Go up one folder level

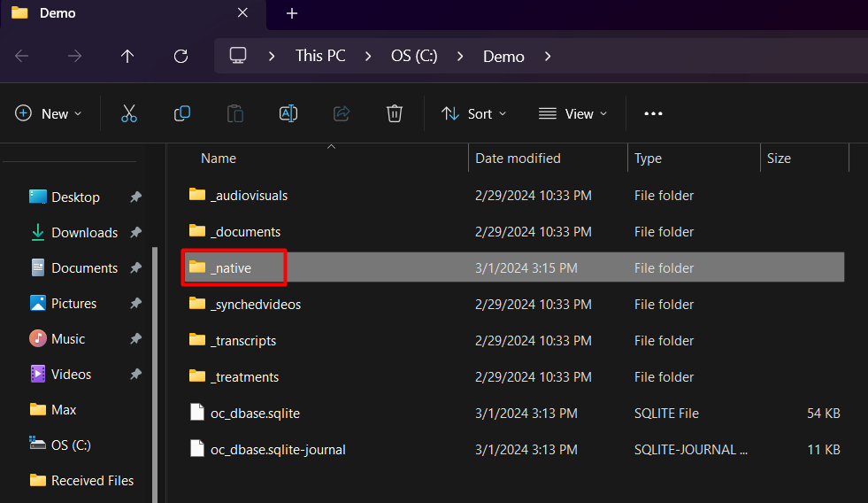tap(127, 56)
